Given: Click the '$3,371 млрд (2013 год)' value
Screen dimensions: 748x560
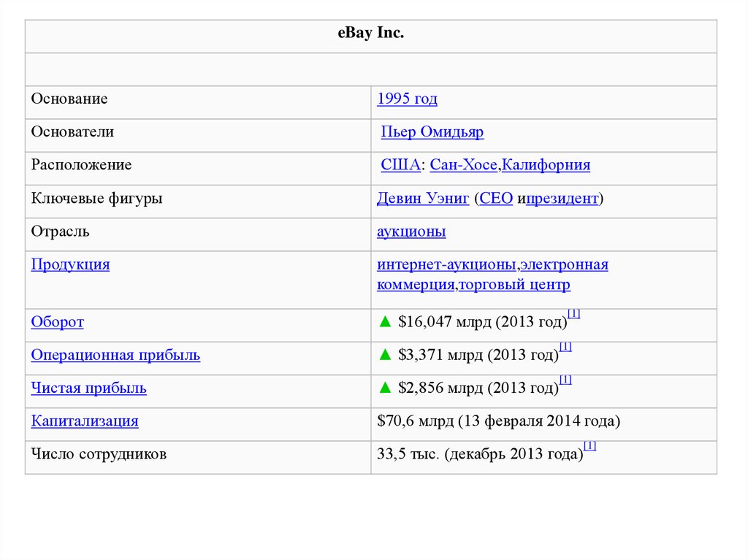Looking at the screenshot, I should tap(478, 355).
